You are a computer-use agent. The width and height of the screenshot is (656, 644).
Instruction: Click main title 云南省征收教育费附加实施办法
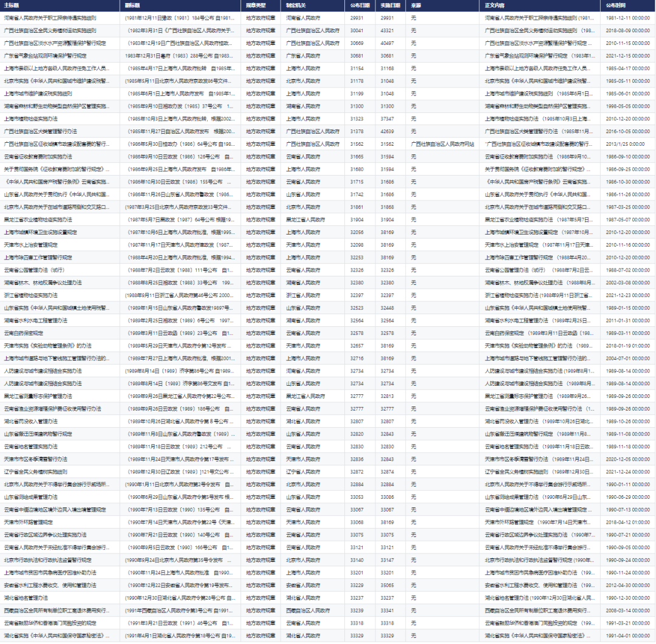[x=38, y=157]
